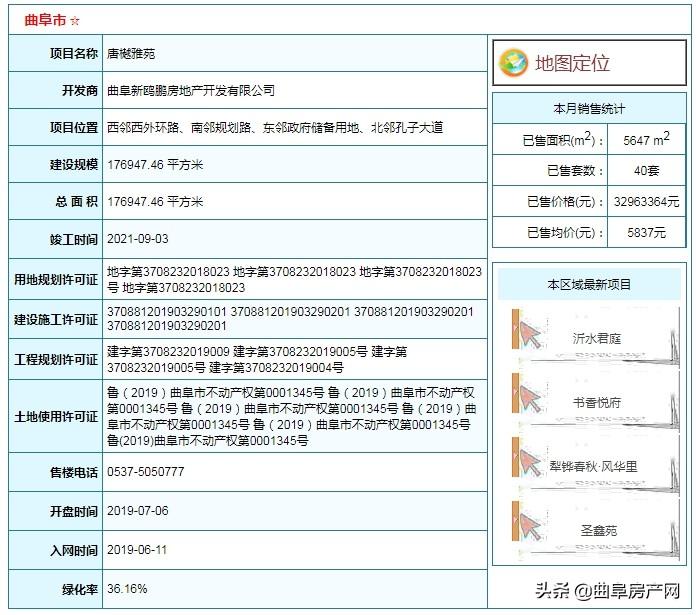
Task: Click opening date 2019-07-06
Action: 138,511
